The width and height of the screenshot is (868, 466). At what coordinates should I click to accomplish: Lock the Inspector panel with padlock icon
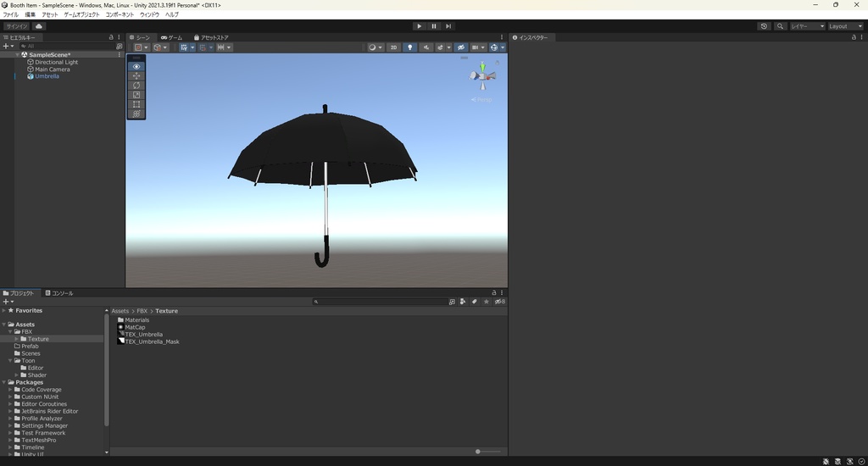coord(854,37)
